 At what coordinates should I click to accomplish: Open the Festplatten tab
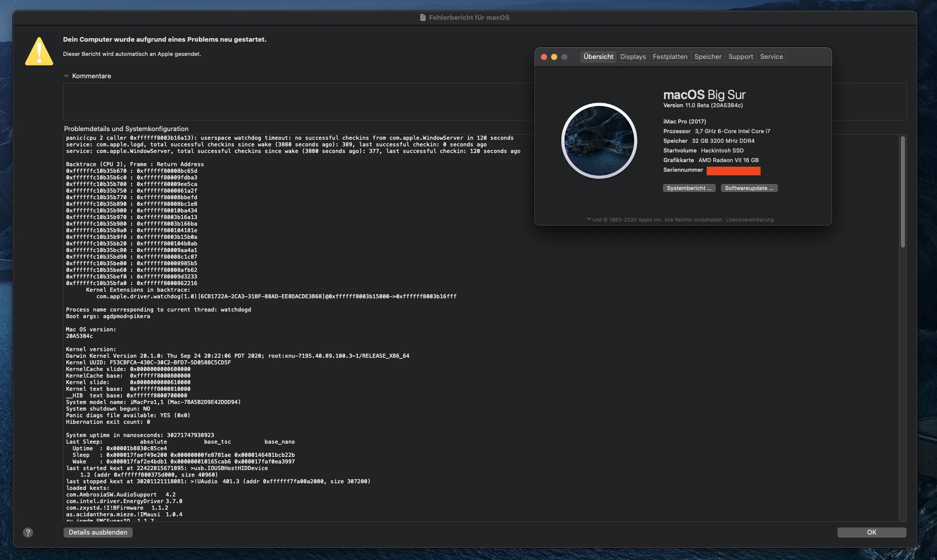pos(670,57)
